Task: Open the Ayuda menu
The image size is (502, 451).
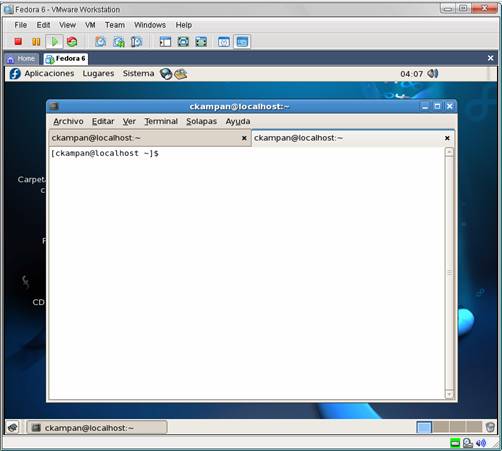Action: 238,121
